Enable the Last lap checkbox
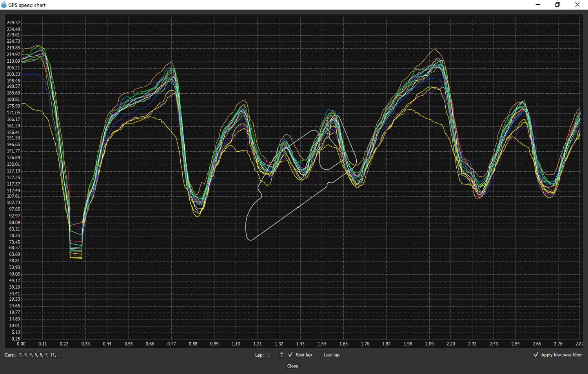 point(319,355)
